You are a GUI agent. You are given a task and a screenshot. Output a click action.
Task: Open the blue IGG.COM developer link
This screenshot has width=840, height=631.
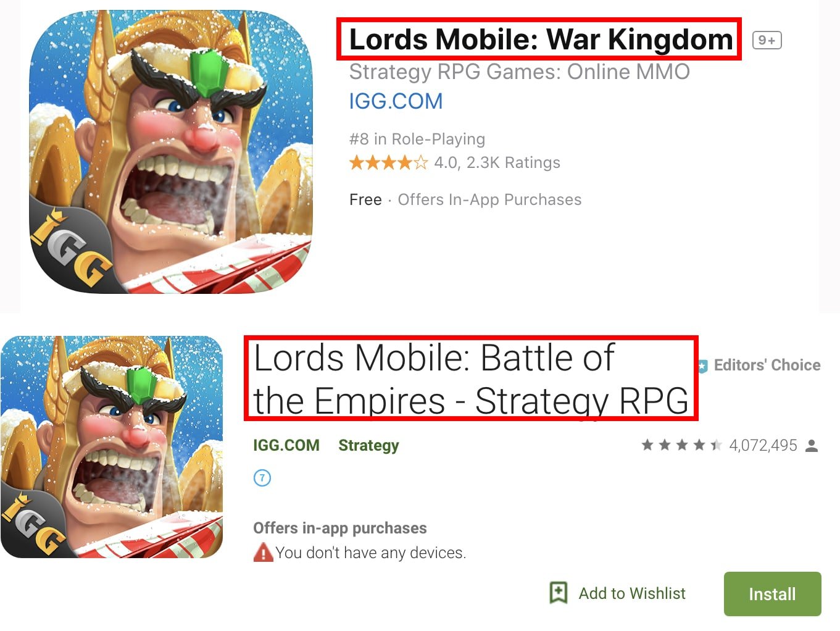[x=396, y=101]
